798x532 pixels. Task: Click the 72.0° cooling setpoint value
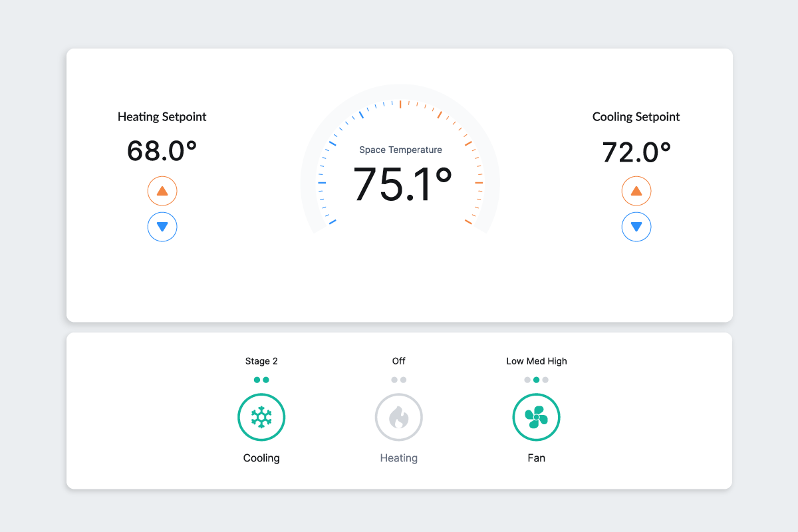[x=636, y=152]
